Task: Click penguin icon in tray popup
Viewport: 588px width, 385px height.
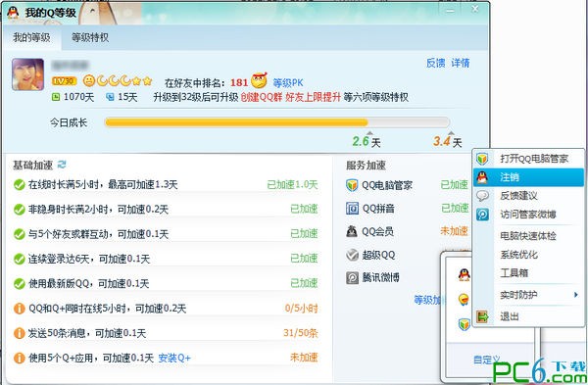Action: pos(465,274)
